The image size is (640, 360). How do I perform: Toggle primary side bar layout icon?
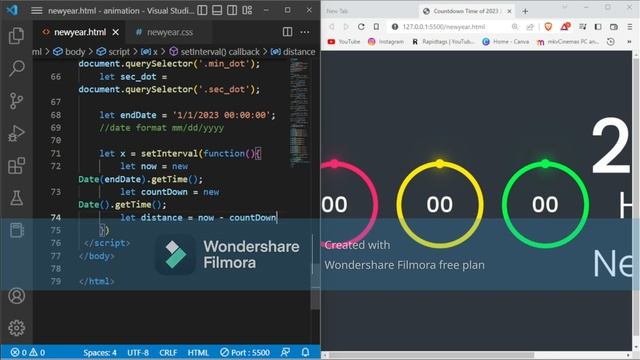[x=202, y=10]
